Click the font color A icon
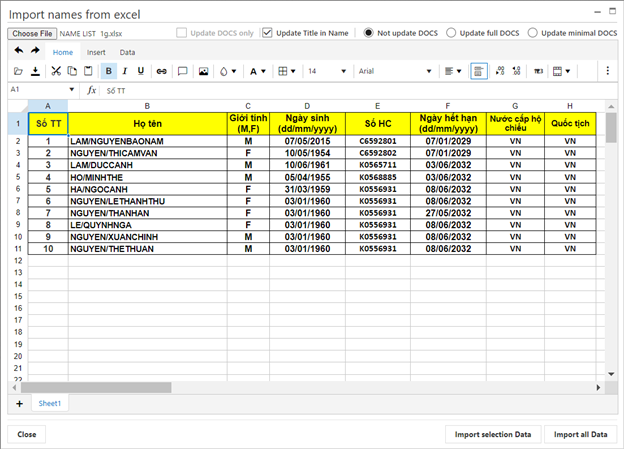The height and width of the screenshot is (449, 624). coord(253,71)
